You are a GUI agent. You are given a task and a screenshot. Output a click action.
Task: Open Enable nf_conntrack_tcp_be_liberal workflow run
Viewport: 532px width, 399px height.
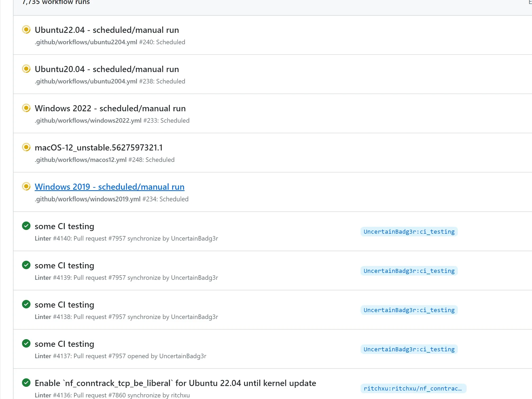175,383
